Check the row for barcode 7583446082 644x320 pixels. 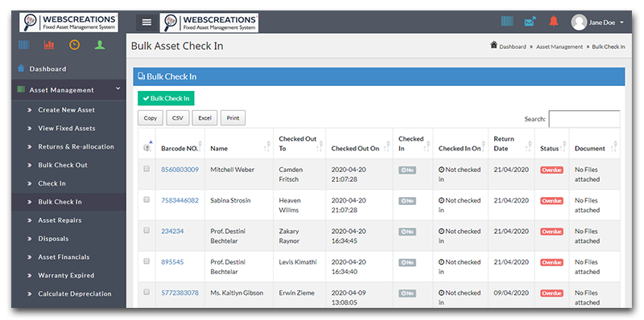click(x=147, y=199)
